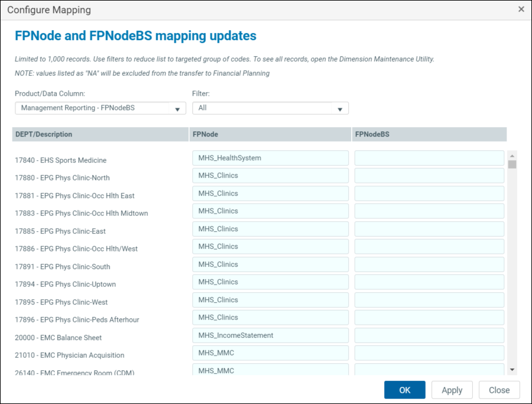Select the FPNodeBS column header
Viewport: 532px width, 404px height.
pyautogui.click(x=429, y=134)
